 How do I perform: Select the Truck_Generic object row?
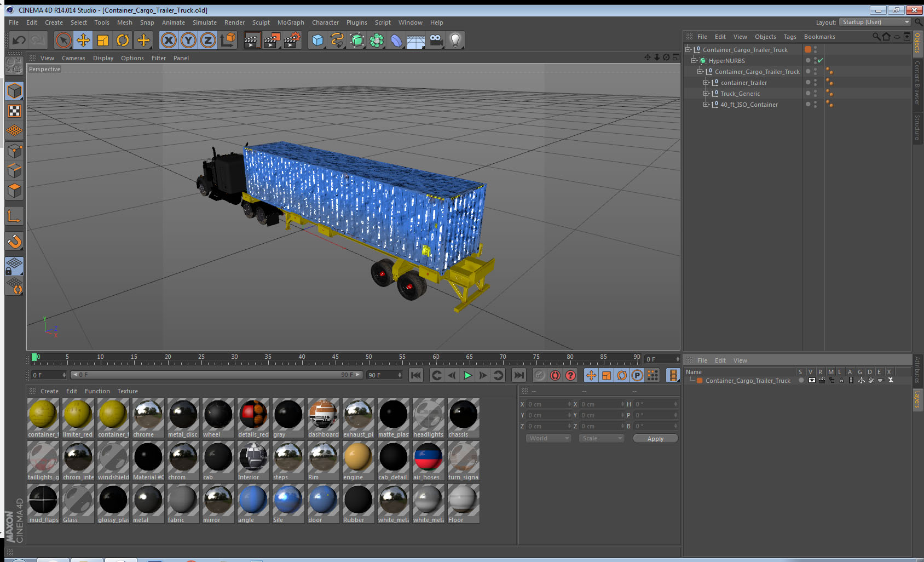[740, 93]
